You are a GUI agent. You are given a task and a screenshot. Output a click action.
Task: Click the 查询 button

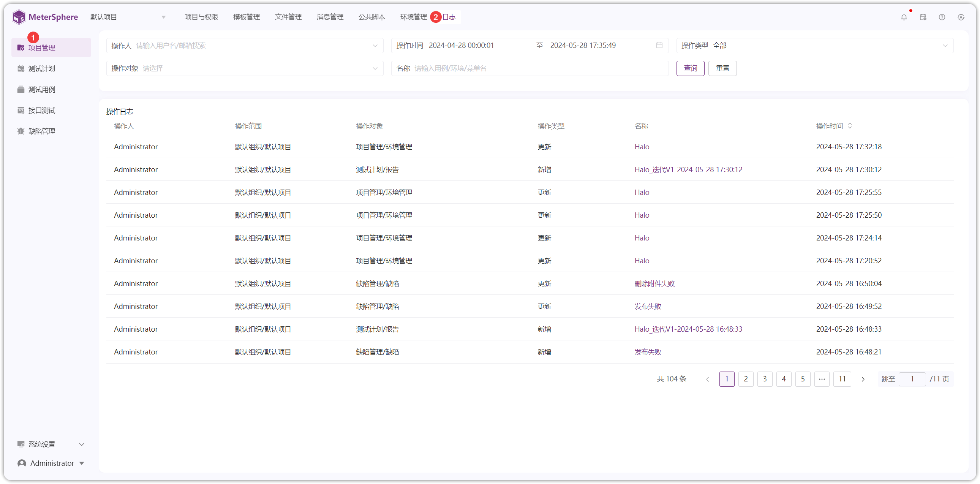click(691, 68)
